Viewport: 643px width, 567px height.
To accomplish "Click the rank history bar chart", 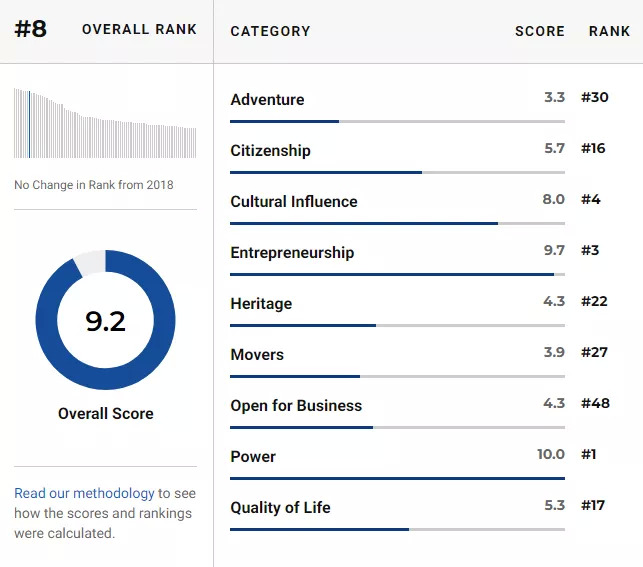I will pos(105,124).
